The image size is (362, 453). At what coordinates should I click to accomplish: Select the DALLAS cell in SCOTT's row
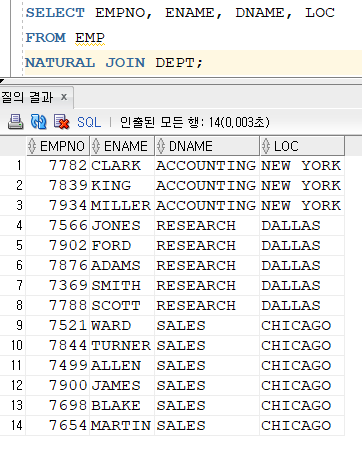(302, 305)
